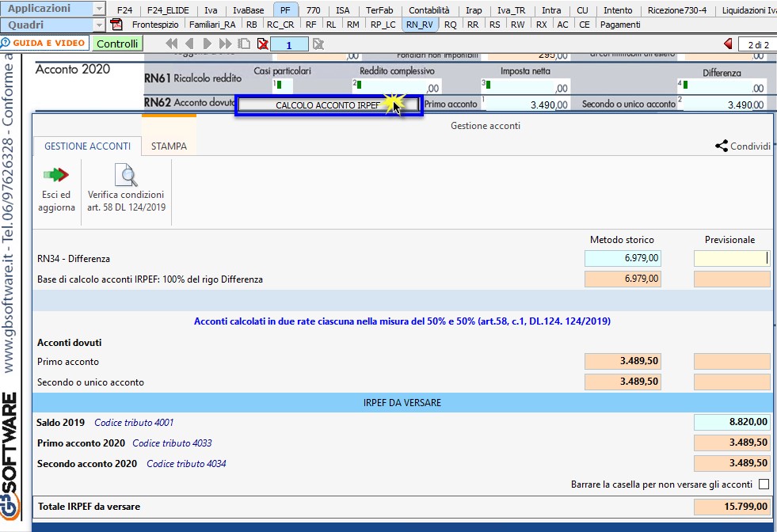This screenshot has height=532, width=777.
Task: Jump to last page with forward arrows
Action: 227,44
